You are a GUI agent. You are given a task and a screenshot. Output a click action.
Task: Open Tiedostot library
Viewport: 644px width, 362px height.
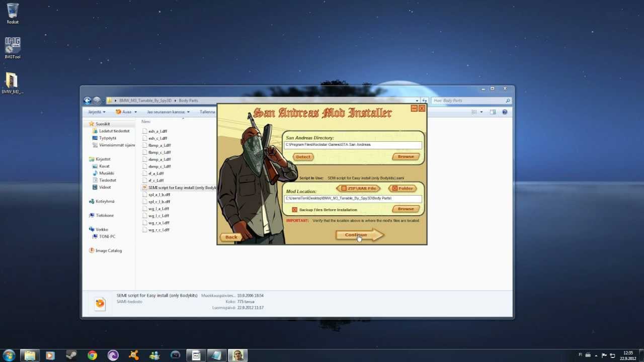click(108, 180)
